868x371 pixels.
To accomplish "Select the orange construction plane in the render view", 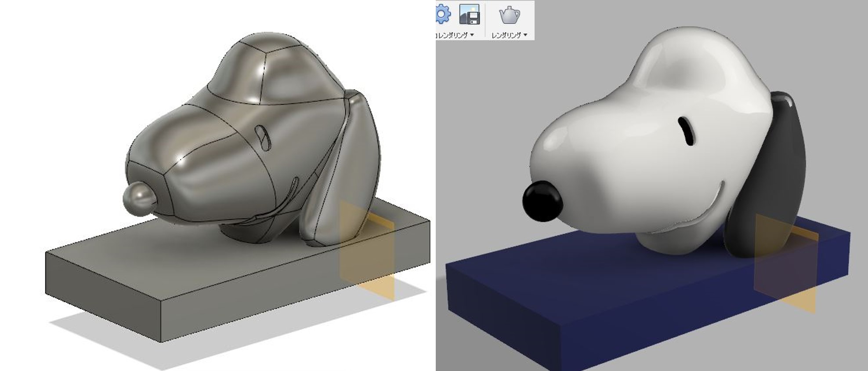I will pyautogui.click(x=785, y=263).
